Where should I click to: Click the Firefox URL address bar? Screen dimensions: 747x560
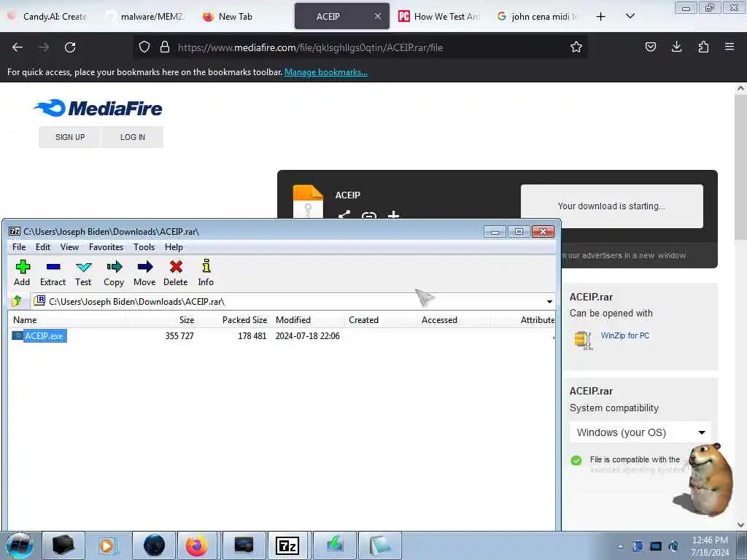point(360,47)
